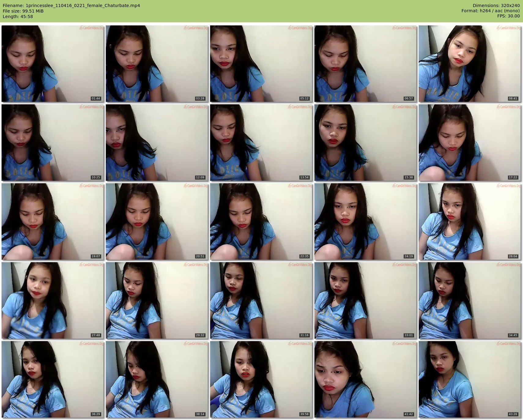523x420 pixels.
Task: Open the thumbnail timestamped 13:54
Action: click(261, 143)
